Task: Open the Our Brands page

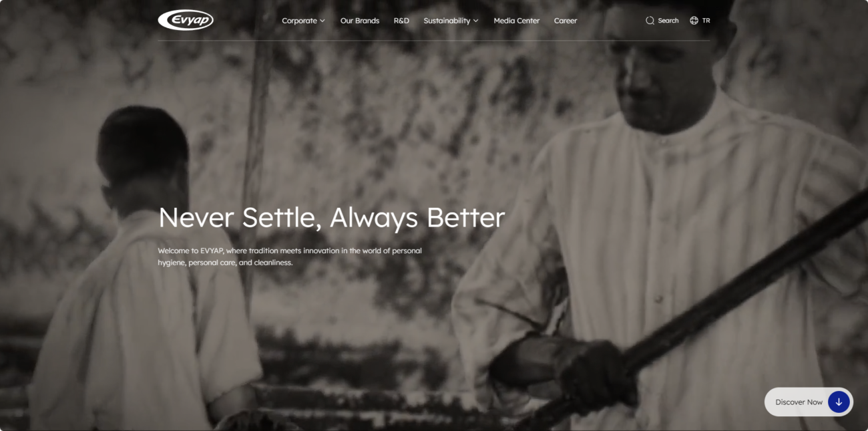Action: pos(360,21)
